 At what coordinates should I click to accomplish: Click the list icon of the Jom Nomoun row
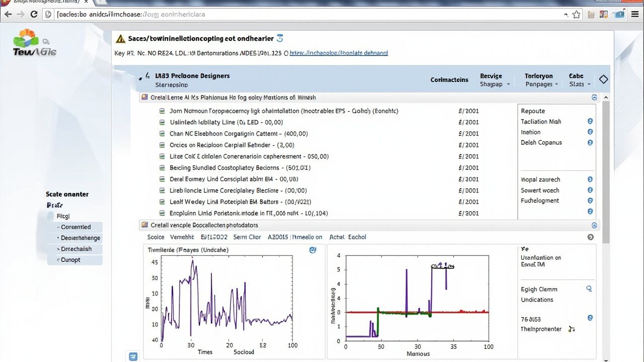[x=162, y=111]
